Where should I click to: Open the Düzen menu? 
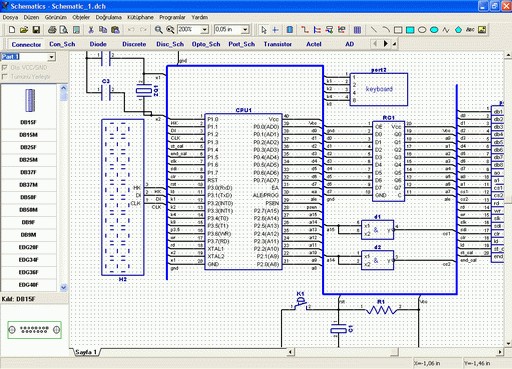coord(31,17)
